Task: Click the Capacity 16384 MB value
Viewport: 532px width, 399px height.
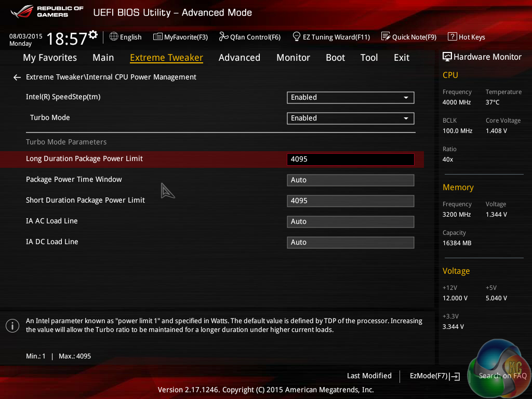Action: [x=457, y=243]
